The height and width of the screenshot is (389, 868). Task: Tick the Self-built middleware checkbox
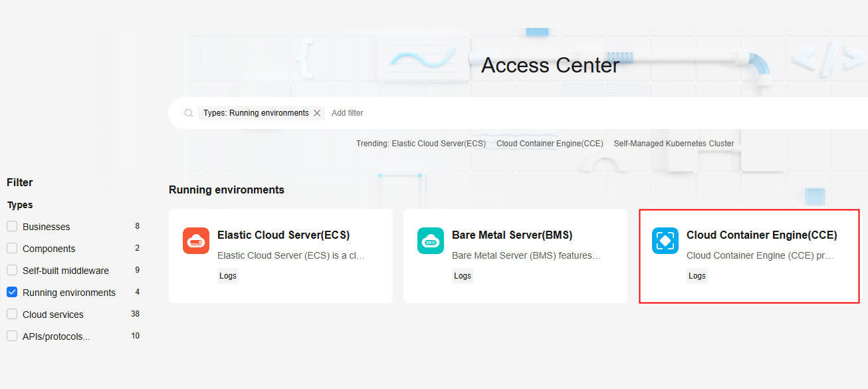click(12, 271)
